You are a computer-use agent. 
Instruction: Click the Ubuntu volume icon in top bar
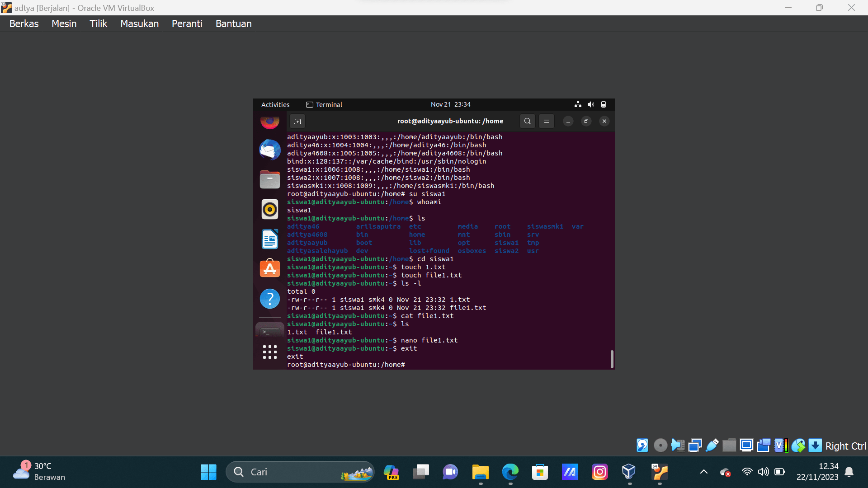590,104
